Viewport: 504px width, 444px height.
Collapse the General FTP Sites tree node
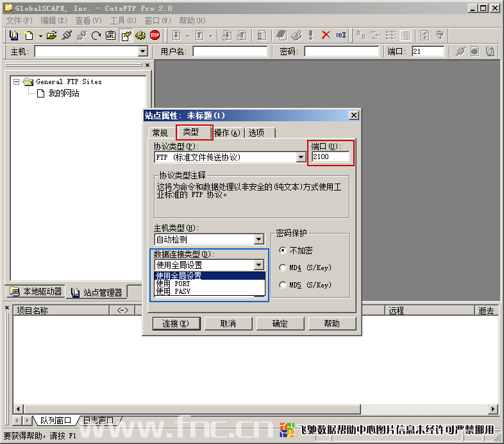click(x=16, y=81)
